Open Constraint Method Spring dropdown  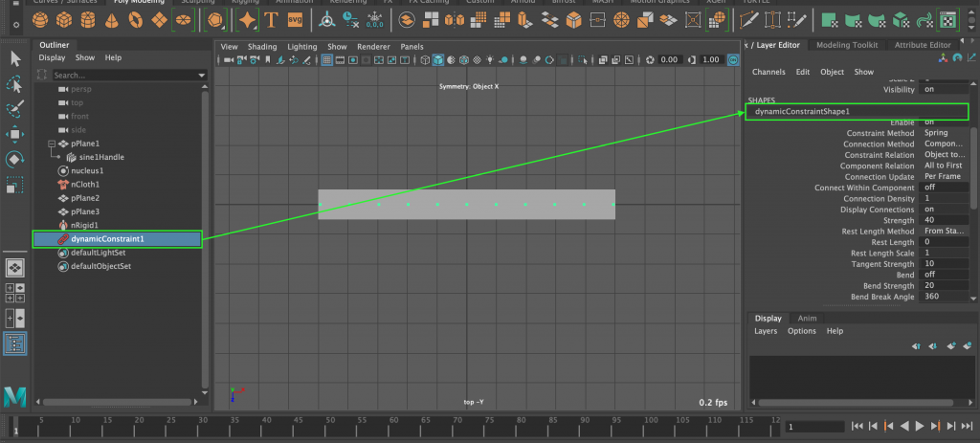[945, 133]
